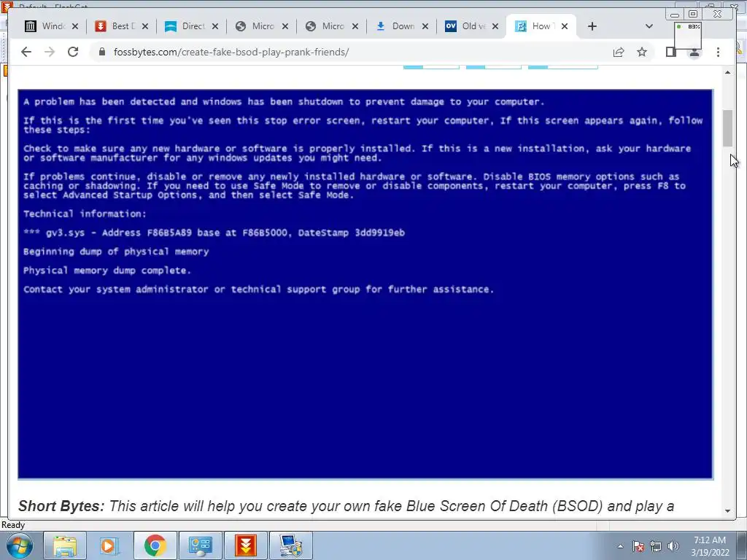The height and width of the screenshot is (560, 747).
Task: Click the 'gv3.sys' address line
Action: (x=214, y=233)
